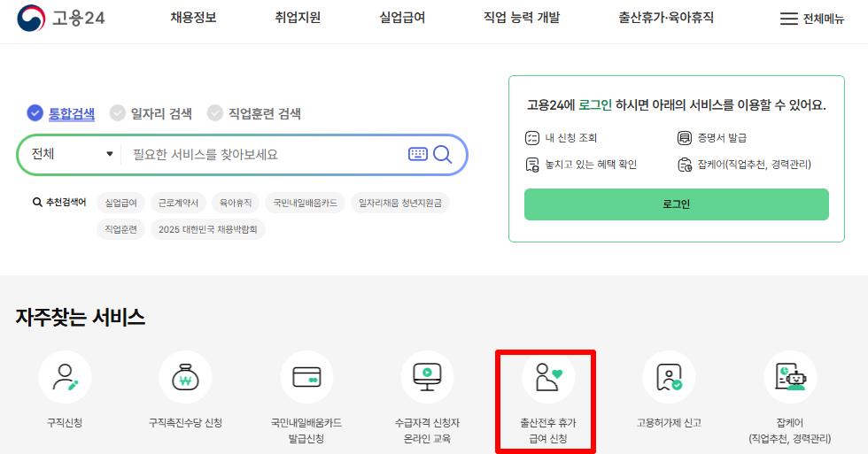Click the 구직촉진수당 신청 label
This screenshot has width=868, height=454.
tap(185, 422)
